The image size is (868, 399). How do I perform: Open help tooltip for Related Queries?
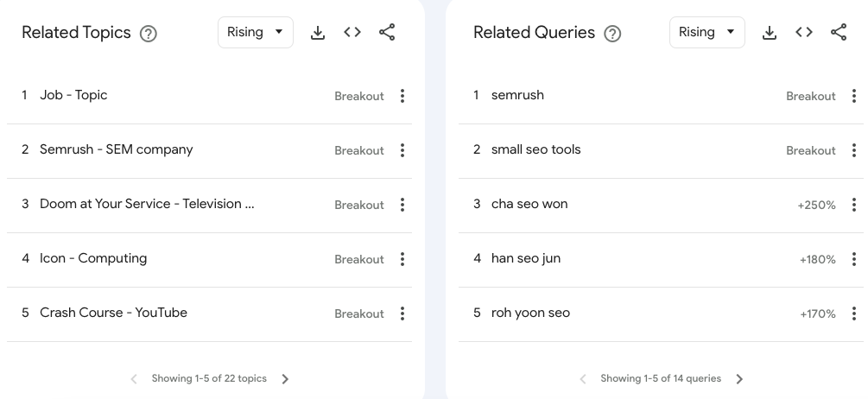click(612, 34)
